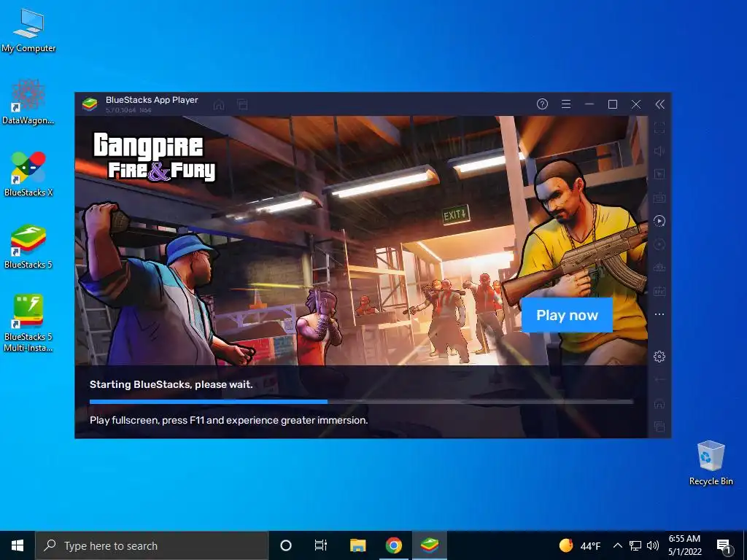Toggle fullscreen from the BlueStacks sidebar
747x560 pixels.
click(659, 128)
